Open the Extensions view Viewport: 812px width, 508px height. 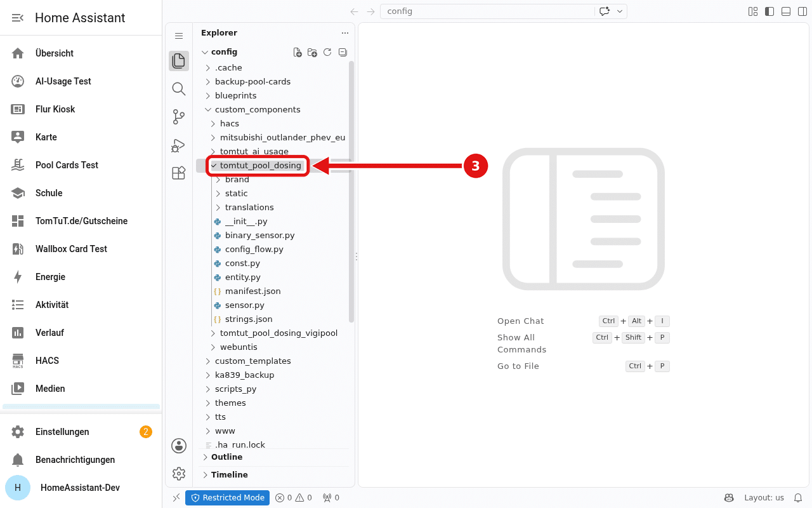pyautogui.click(x=179, y=173)
